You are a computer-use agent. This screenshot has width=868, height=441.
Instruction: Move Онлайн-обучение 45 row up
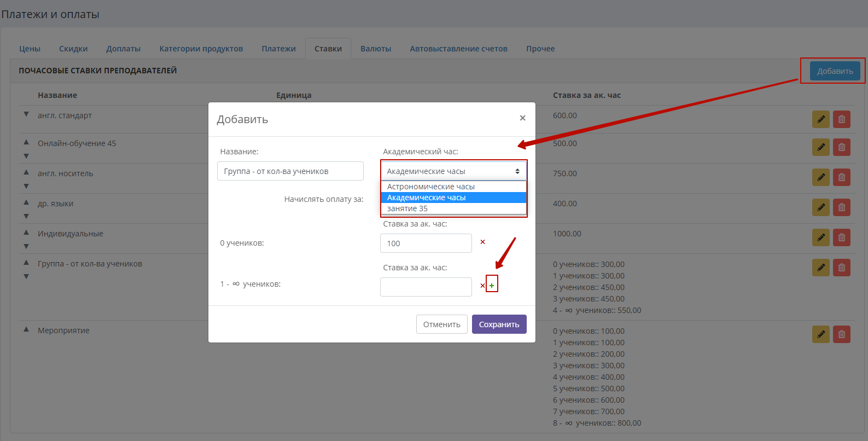tap(26, 142)
